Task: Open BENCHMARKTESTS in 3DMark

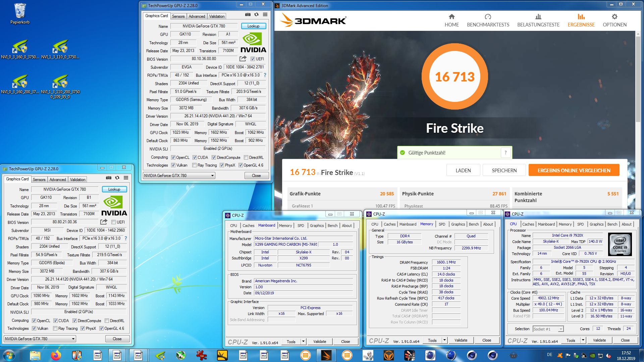Action: [488, 20]
